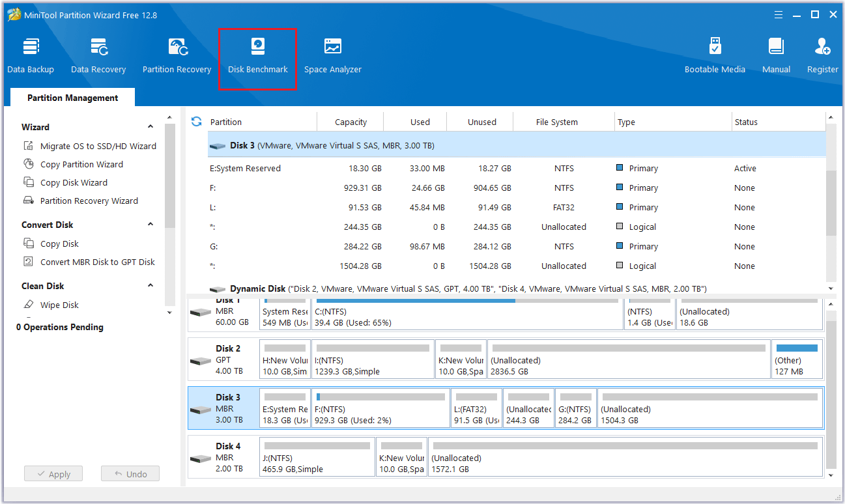845x504 pixels.
Task: Select the F: partition row
Action: tap(516, 188)
